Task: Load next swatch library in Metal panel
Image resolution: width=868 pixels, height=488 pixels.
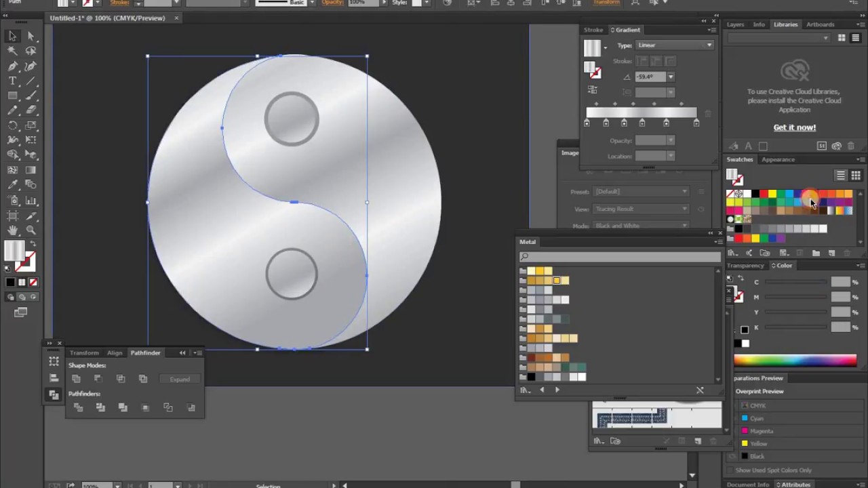Action: coord(557,390)
